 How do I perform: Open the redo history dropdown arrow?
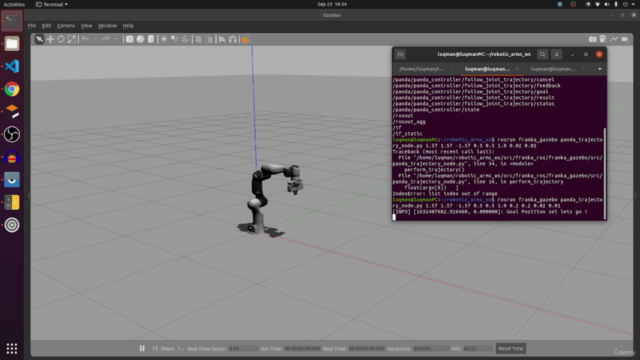point(116,39)
